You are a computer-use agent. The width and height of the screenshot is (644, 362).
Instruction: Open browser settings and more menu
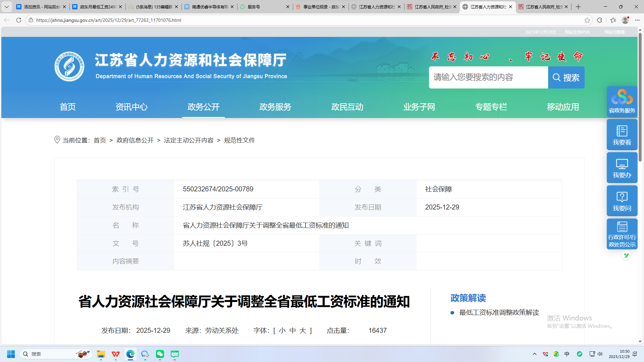click(637, 20)
